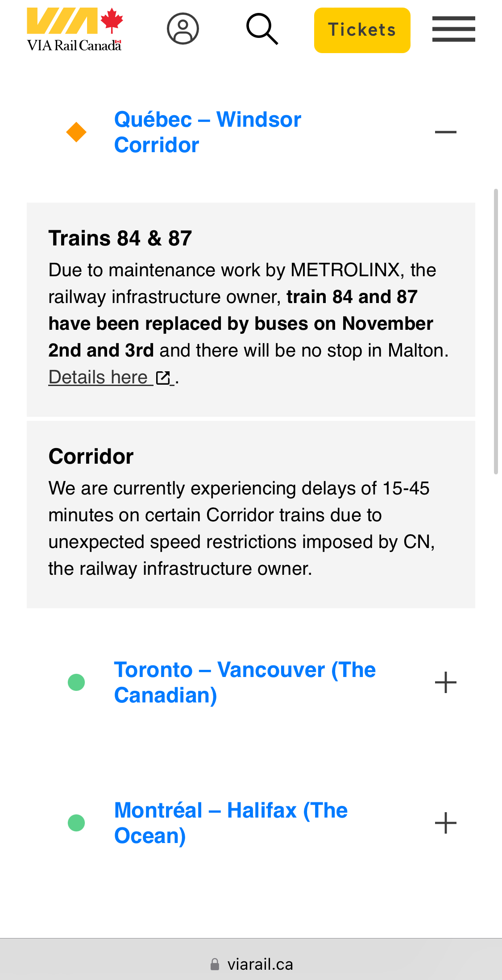Click the Trains 84 & 87 alert heading

(120, 238)
